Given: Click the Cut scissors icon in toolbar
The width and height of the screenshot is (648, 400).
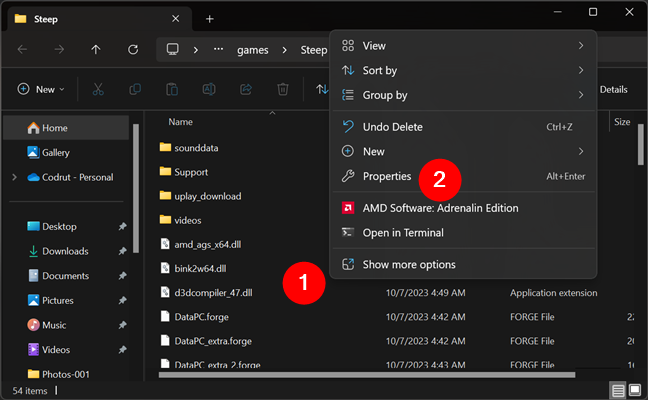Looking at the screenshot, I should tap(98, 89).
